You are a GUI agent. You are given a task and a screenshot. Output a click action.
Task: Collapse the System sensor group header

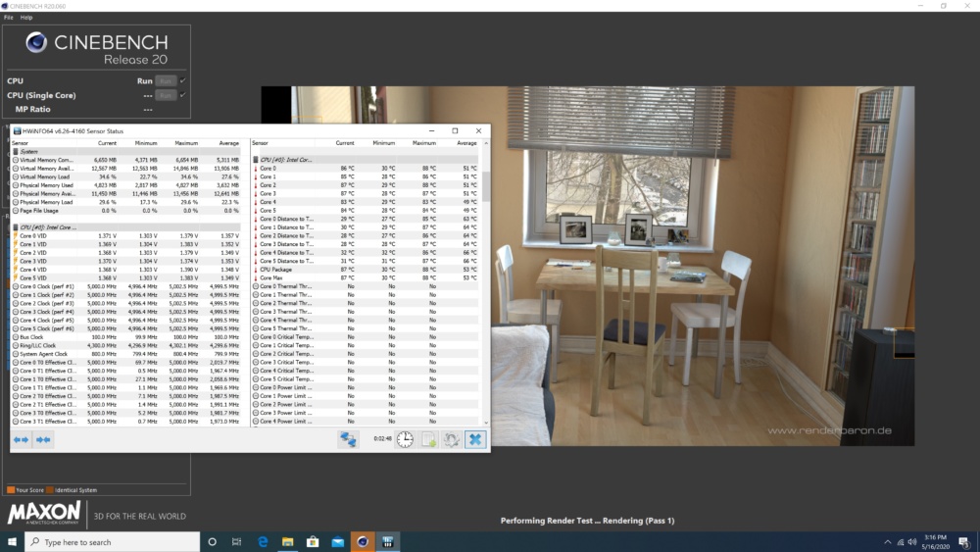pyautogui.click(x=125, y=151)
